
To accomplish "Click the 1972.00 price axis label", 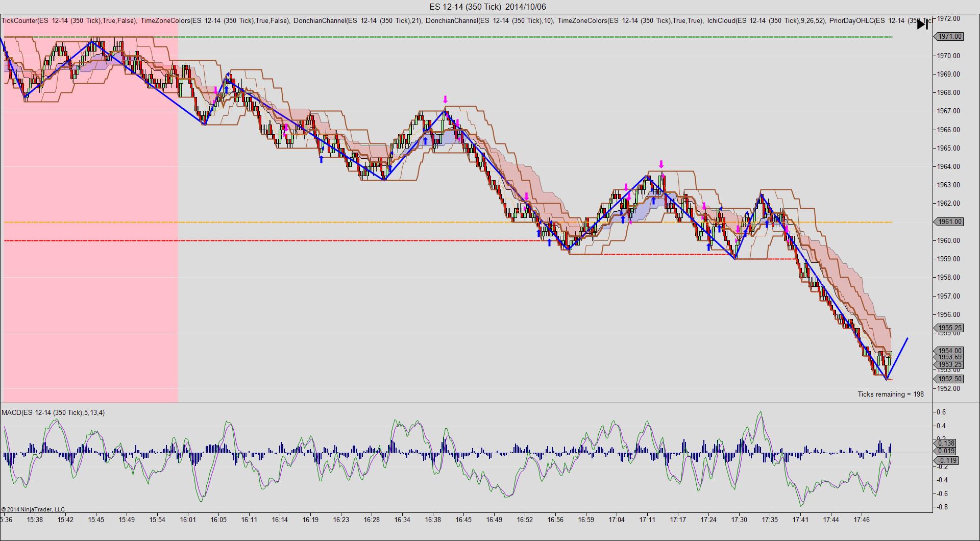I will click(948, 18).
